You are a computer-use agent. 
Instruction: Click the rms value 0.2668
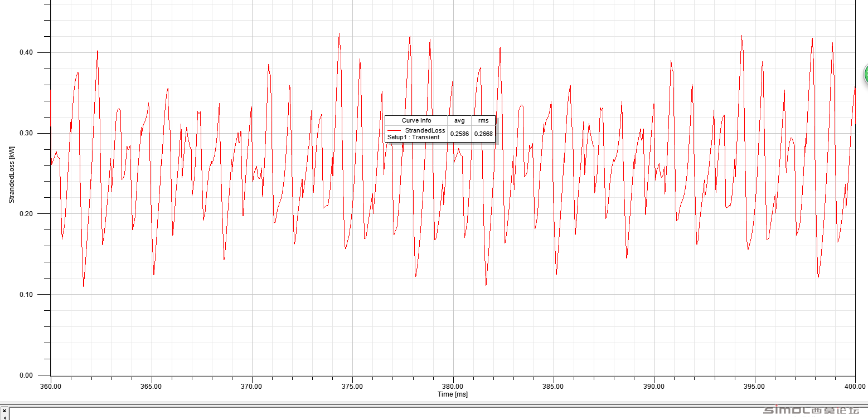(483, 134)
